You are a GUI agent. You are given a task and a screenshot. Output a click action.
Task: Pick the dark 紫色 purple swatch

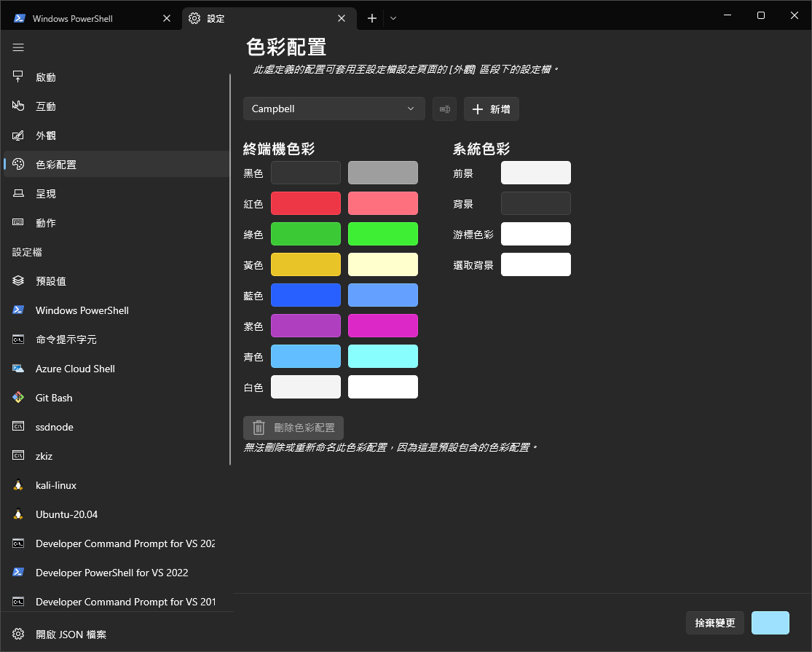[x=306, y=325]
